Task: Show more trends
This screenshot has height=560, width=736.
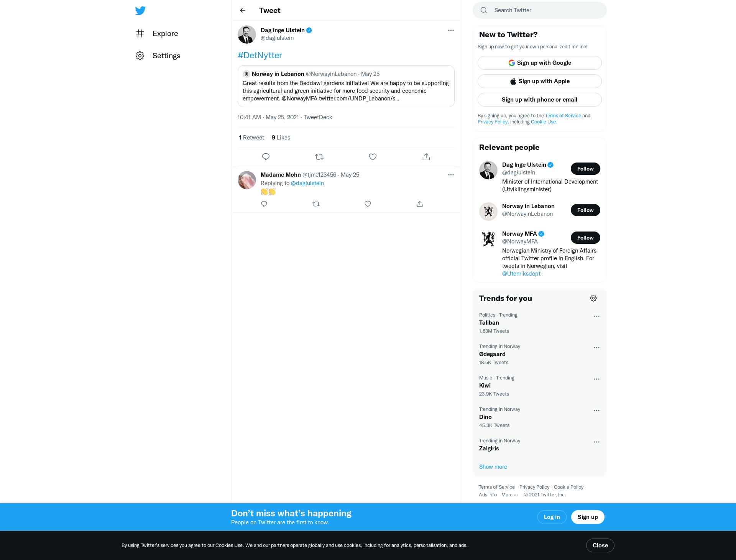Action: click(493, 467)
